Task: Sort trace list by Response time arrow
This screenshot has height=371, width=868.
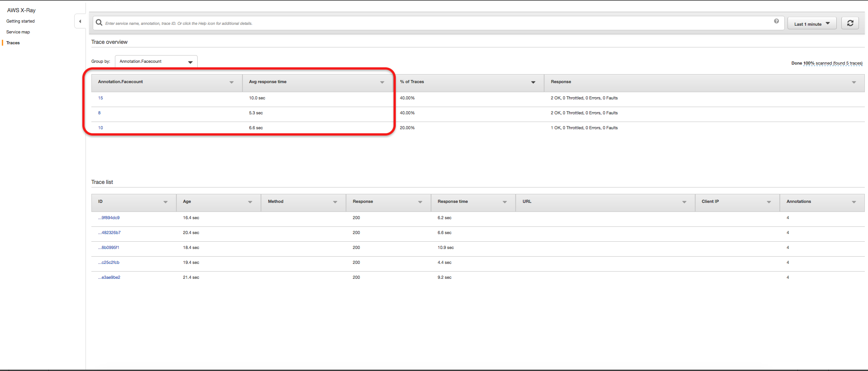Action: (x=504, y=202)
